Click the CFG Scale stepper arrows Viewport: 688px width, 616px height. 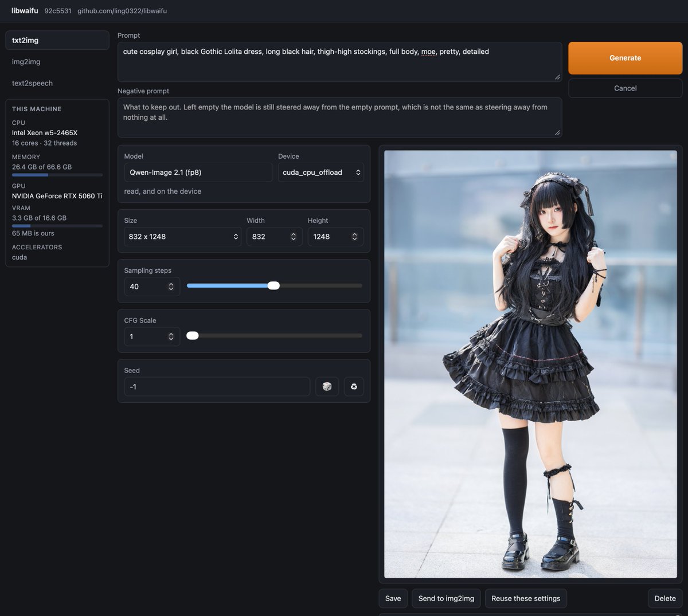171,336
